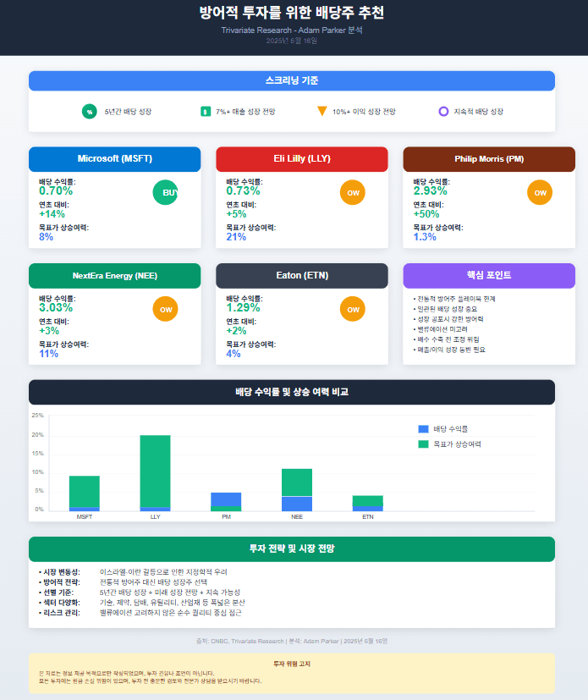The width and height of the screenshot is (588, 700).
Task: Click the 스크리닝 기준 section header
Action: pyautogui.click(x=292, y=80)
